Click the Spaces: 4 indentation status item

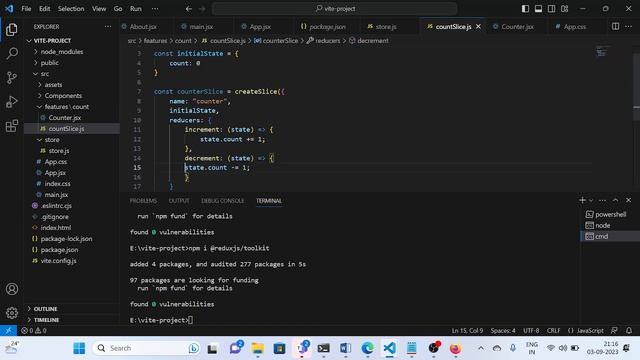[503, 331]
